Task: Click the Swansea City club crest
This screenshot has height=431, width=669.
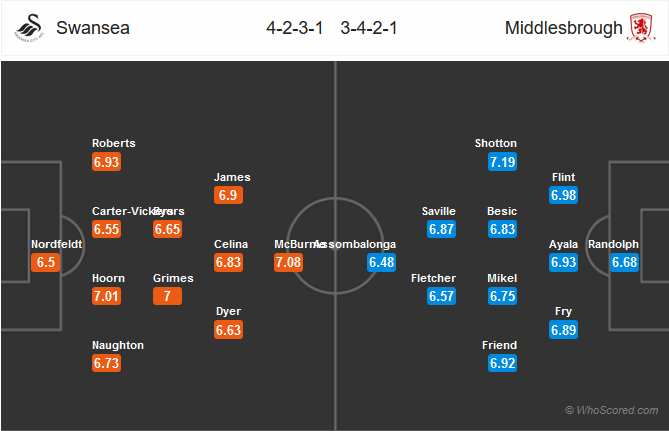Action: (x=29, y=28)
